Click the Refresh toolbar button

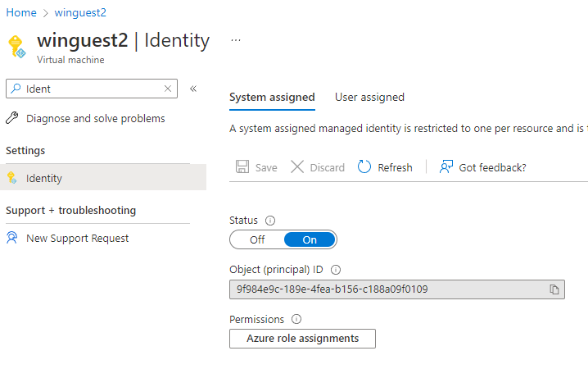click(x=385, y=167)
